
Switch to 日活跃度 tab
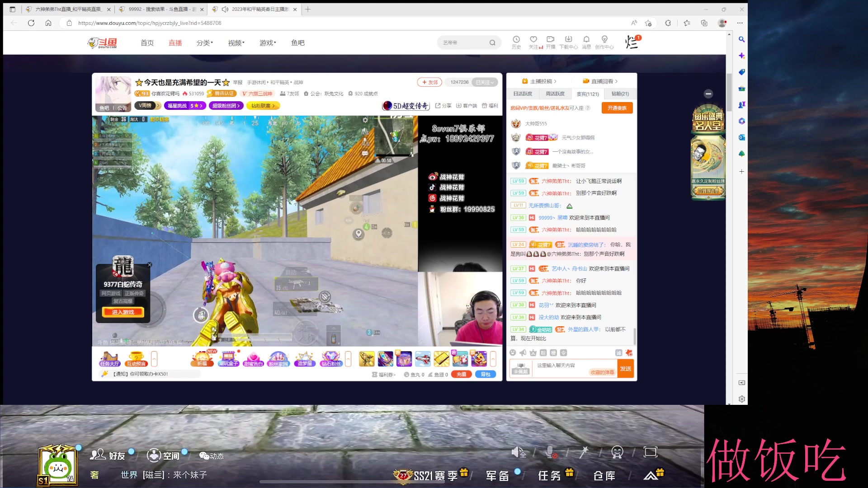tap(523, 94)
